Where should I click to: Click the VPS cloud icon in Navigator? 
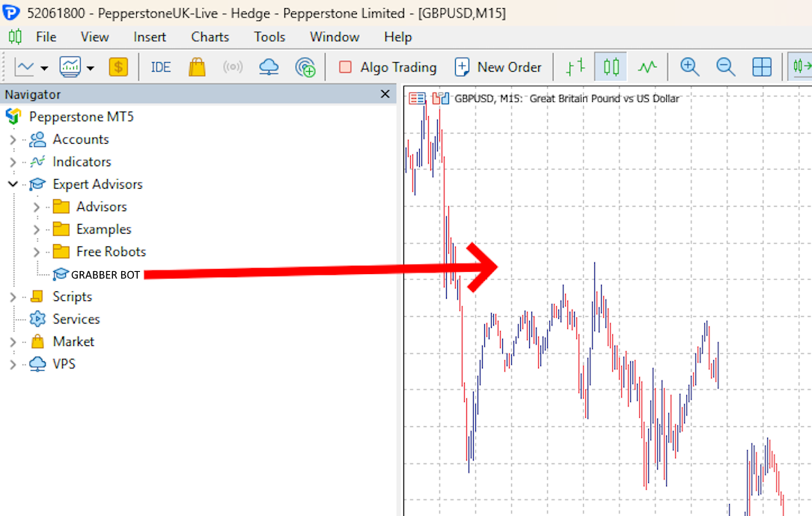click(x=37, y=364)
